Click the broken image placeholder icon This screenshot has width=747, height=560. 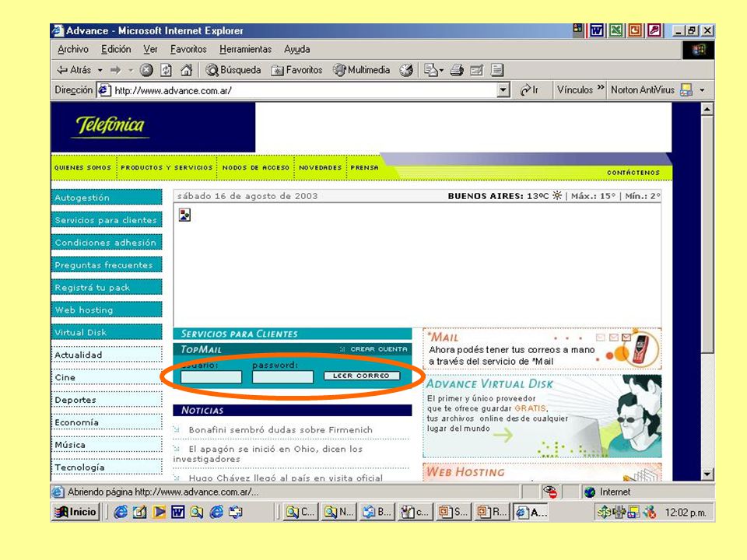185,215
